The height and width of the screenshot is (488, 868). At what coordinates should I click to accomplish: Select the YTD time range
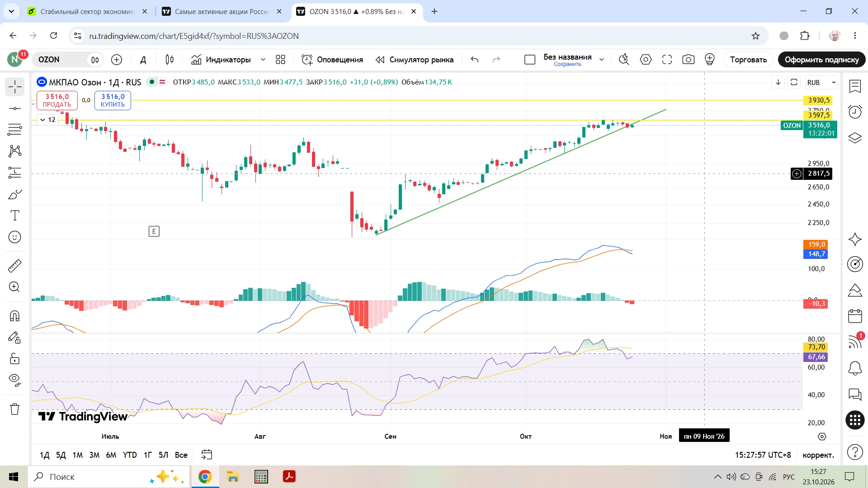[130, 455]
